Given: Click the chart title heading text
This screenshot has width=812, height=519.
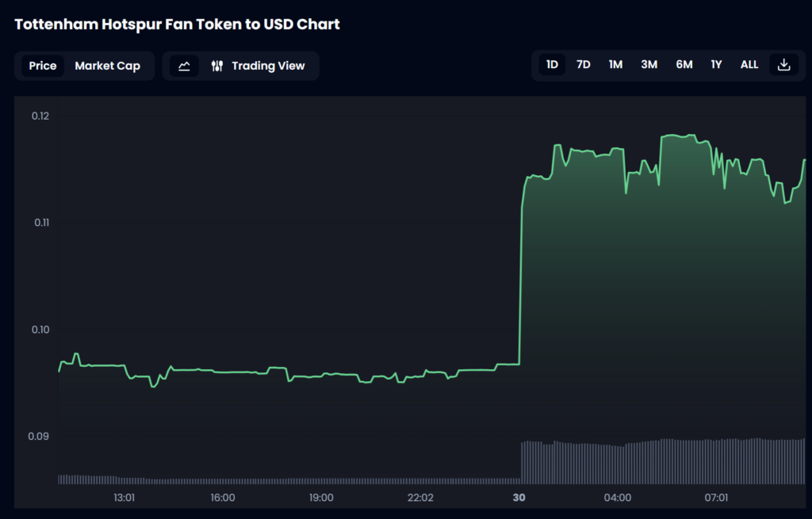Looking at the screenshot, I should tap(177, 25).
